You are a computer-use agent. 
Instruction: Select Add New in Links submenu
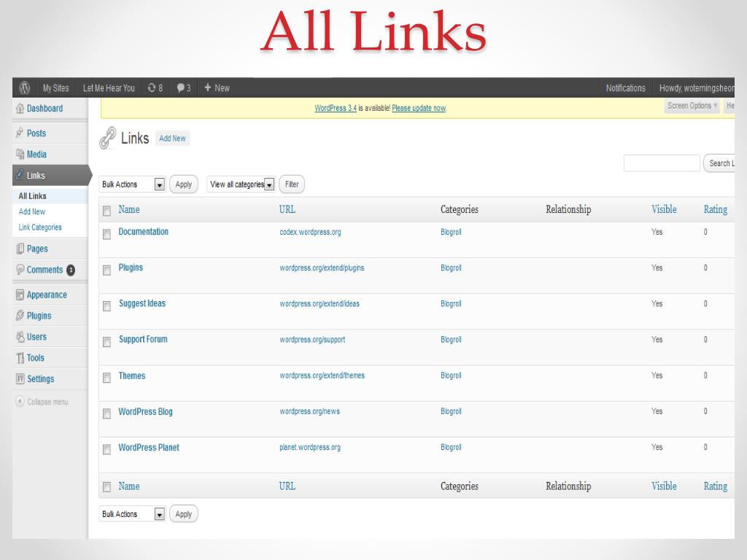tap(32, 211)
